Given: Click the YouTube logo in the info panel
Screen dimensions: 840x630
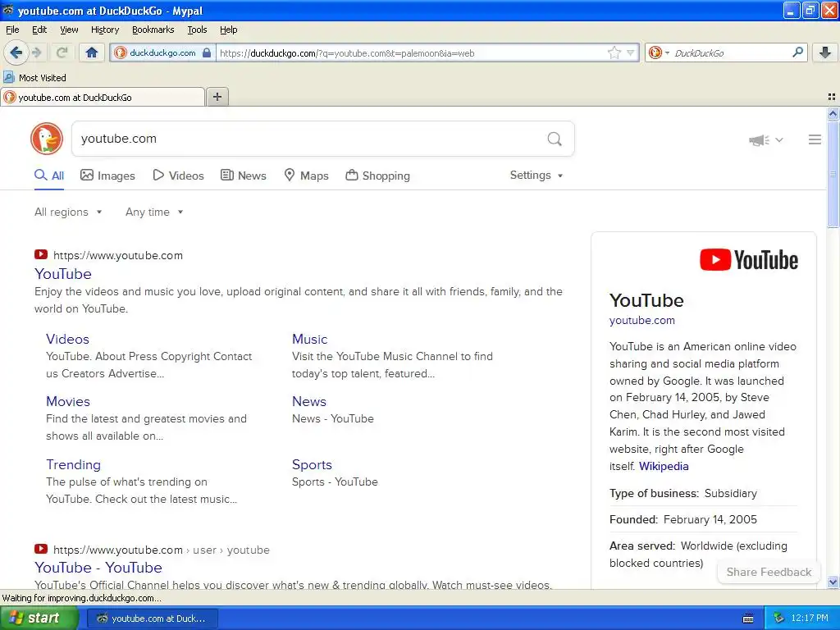Looking at the screenshot, I should click(748, 260).
